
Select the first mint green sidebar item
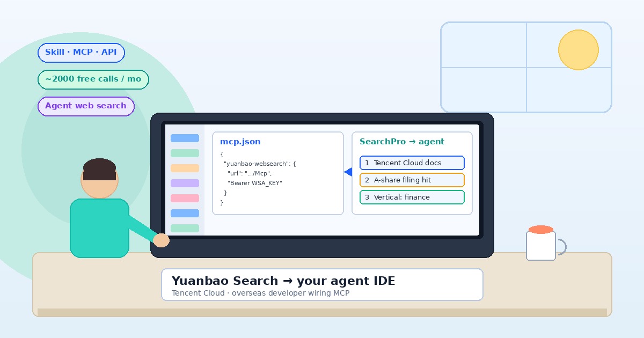point(185,153)
